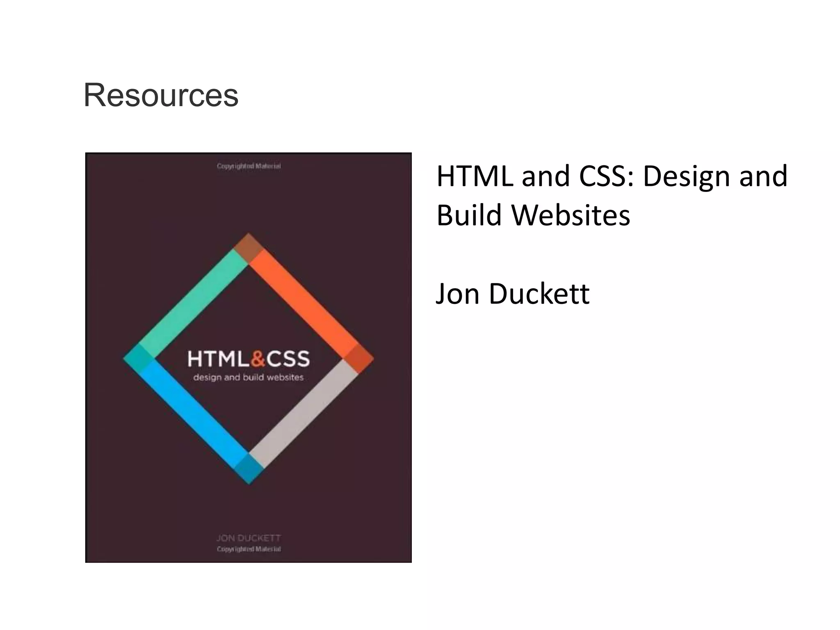
Task: Click the bright blue diamond segment
Action: 193,414
